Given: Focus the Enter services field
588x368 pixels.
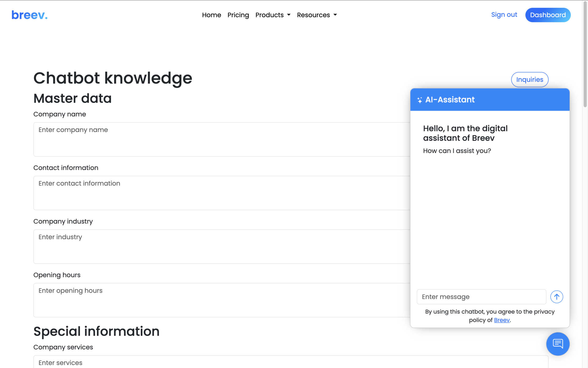Looking at the screenshot, I should 291,362.
